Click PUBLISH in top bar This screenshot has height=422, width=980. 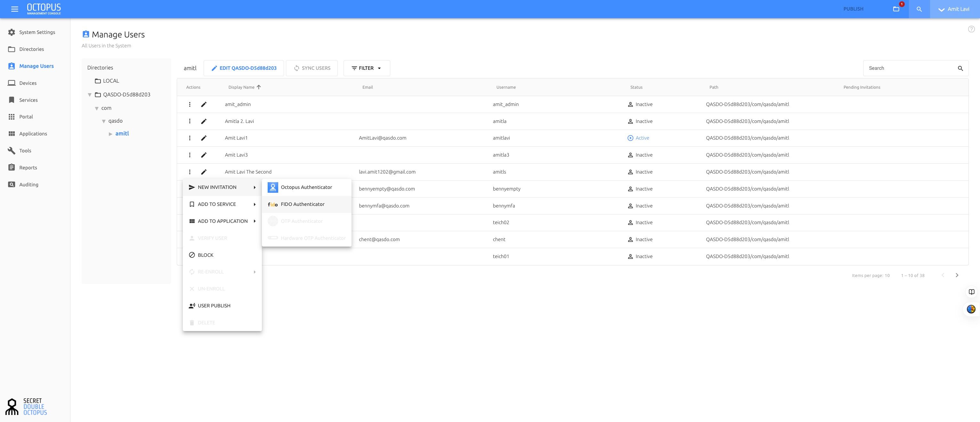(853, 9)
